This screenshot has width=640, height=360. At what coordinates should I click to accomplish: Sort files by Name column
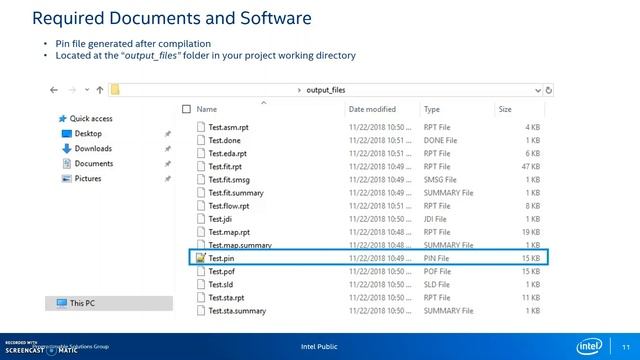207,109
